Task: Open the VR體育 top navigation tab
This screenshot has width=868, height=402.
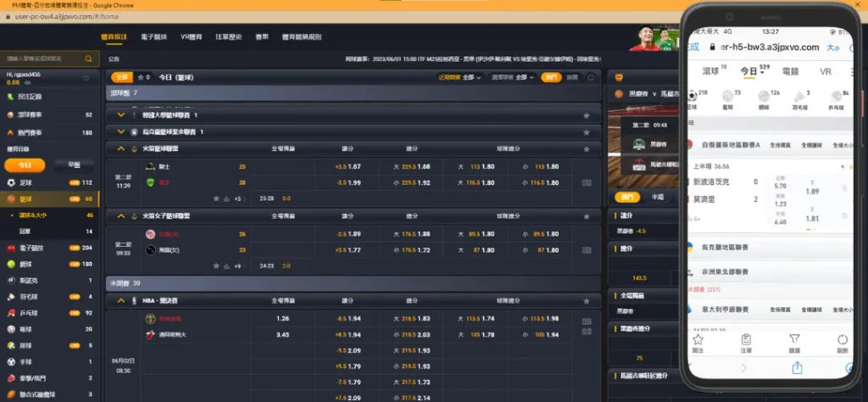Action: coord(192,37)
